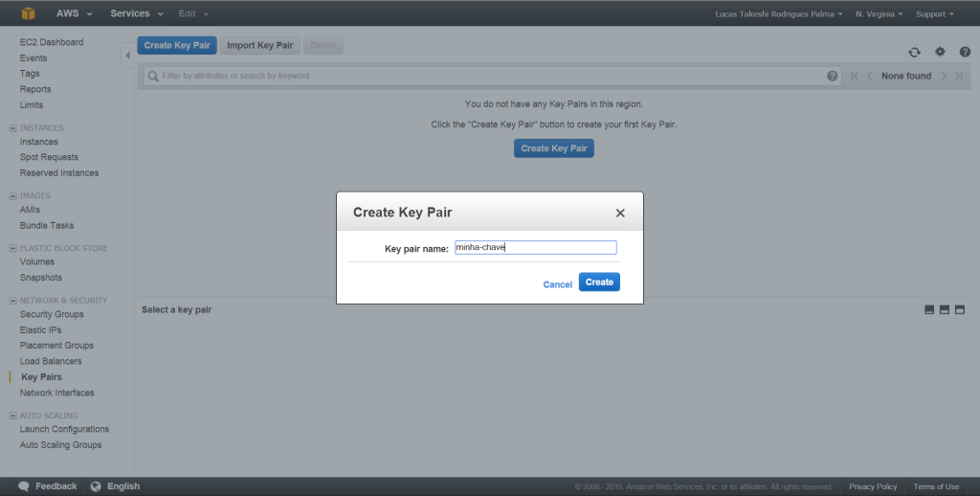Close the Create Key Pair dialog
980x496 pixels.
click(x=620, y=214)
